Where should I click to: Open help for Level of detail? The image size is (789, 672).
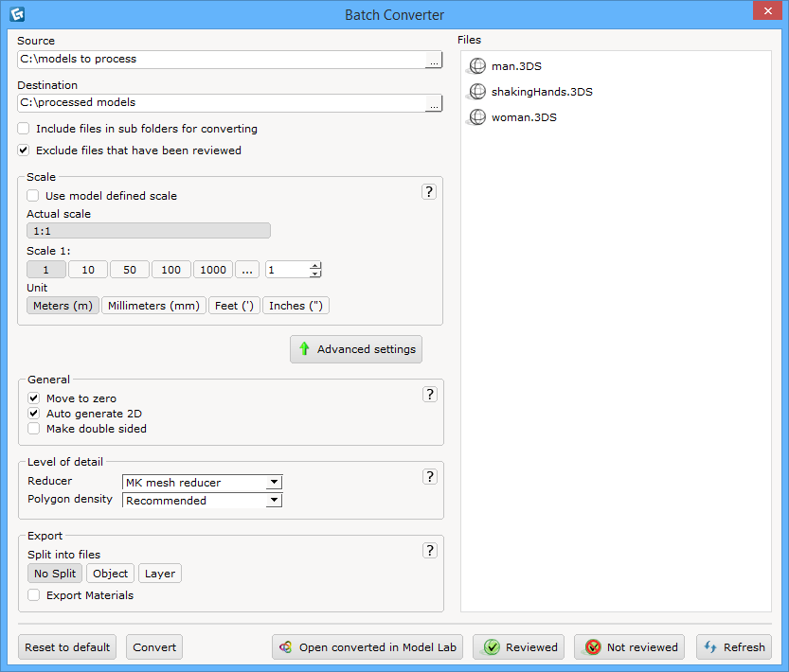point(429,476)
